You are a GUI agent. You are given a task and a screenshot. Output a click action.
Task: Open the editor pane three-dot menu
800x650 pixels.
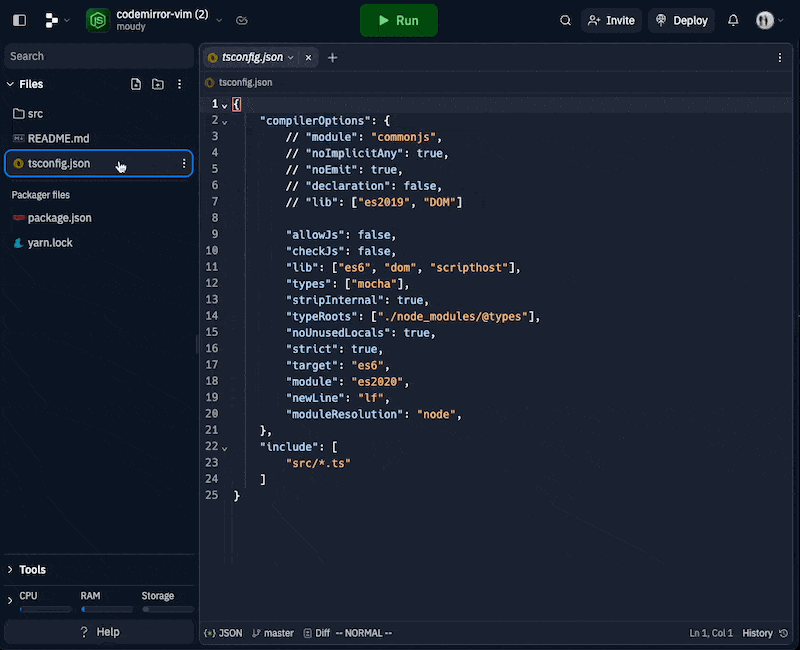779,57
